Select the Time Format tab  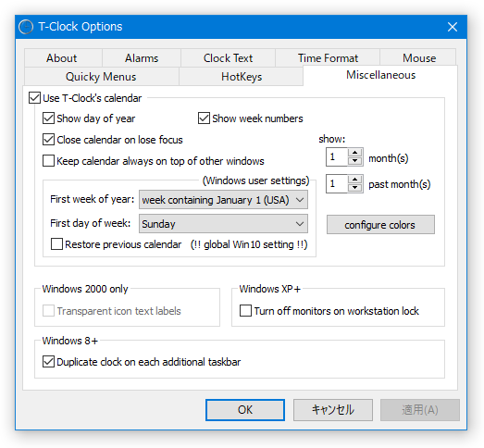(328, 57)
